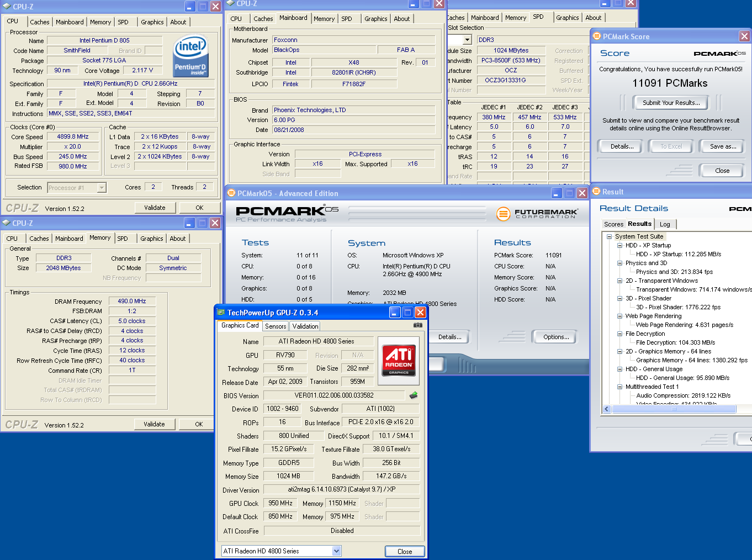This screenshot has width=752, height=560.
Task: Click the GPU-Z BIOS Version field
Action: click(334, 395)
